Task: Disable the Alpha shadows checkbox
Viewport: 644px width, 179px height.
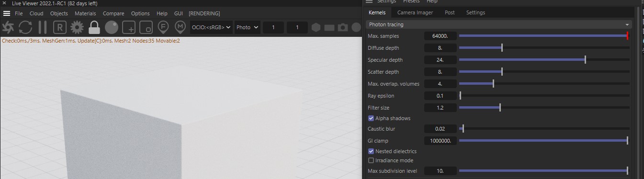Action: click(x=371, y=118)
